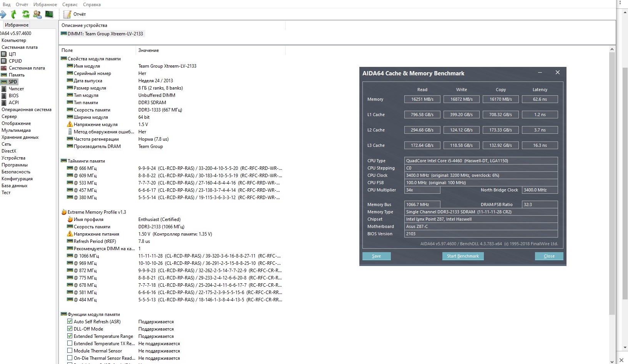Viewport: 628px width, 364px height.
Task: Select the Метод обнаружения ошибок row
Action: pyautogui.click(x=101, y=132)
